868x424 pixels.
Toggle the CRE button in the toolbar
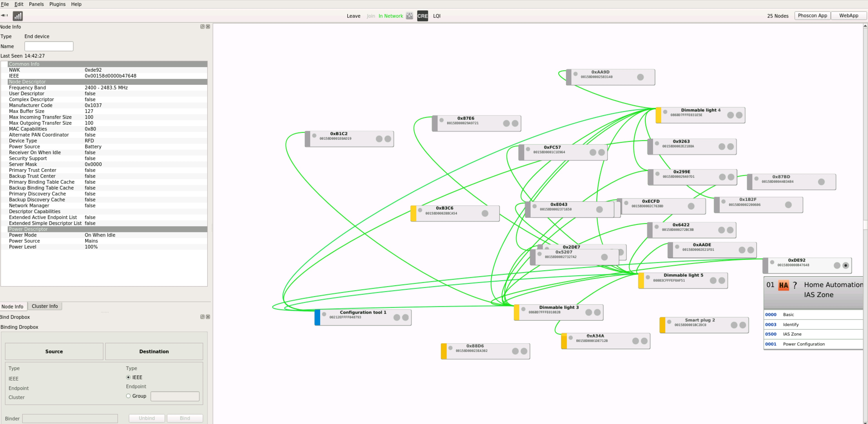tap(422, 16)
